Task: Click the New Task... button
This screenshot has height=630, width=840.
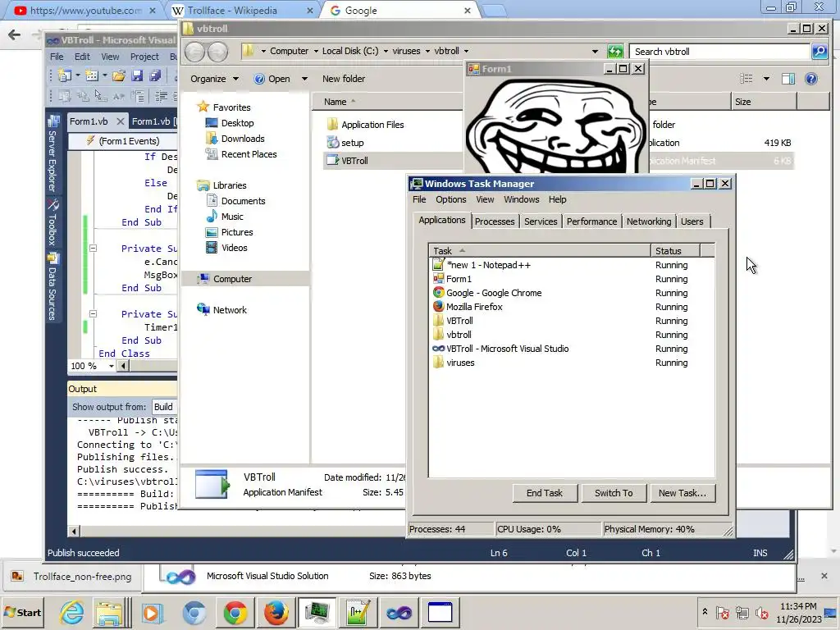Action: pos(682,493)
